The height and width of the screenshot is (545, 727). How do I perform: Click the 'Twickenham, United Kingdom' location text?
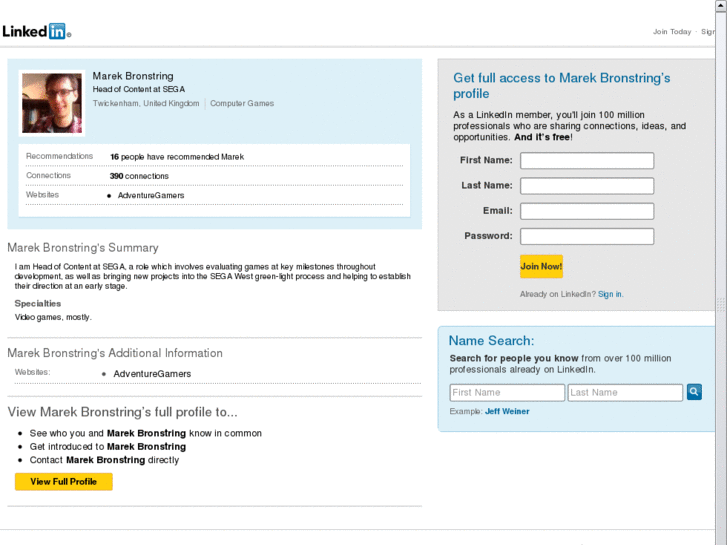146,103
